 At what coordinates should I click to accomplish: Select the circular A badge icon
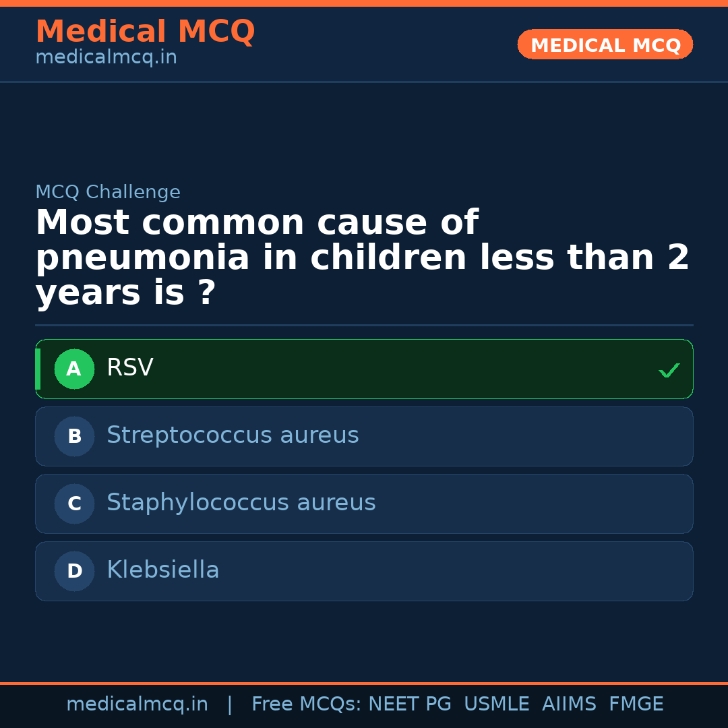coord(74,369)
